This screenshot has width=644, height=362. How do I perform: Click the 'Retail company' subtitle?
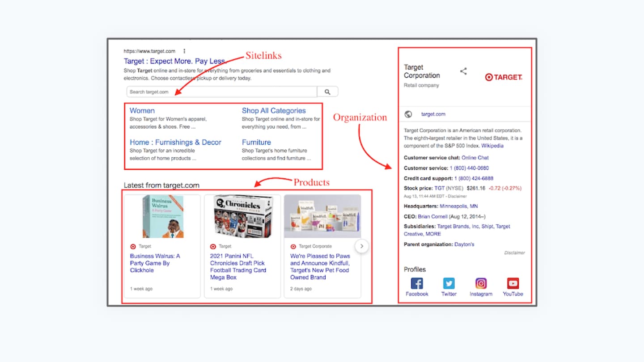(421, 85)
